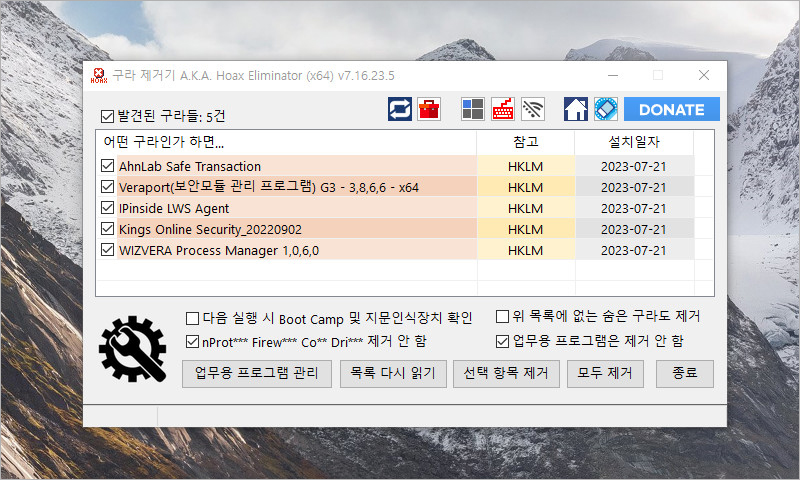Screen dimensions: 800x480
Task: Click 모두 제거 button
Action: point(605,373)
